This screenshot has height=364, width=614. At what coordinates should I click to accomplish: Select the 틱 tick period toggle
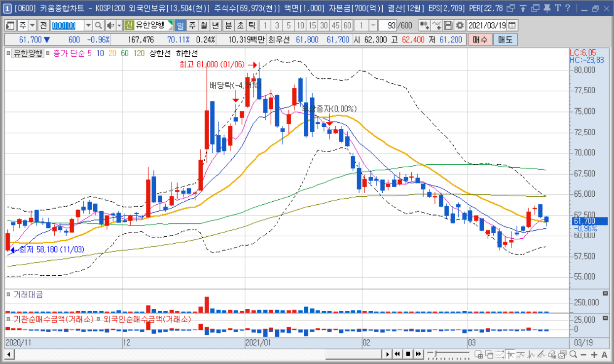click(252, 25)
